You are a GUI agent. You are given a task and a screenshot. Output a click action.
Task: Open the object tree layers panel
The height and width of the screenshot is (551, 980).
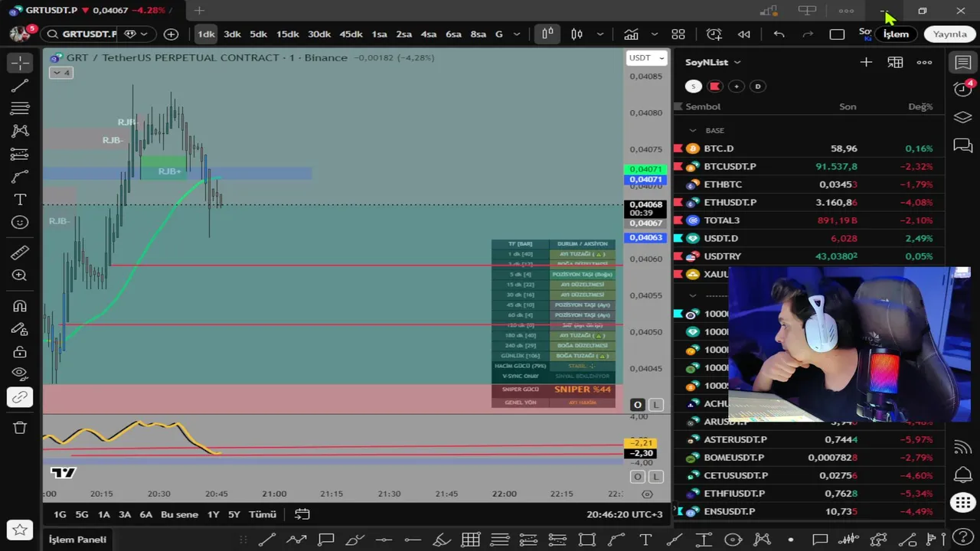coord(963,117)
